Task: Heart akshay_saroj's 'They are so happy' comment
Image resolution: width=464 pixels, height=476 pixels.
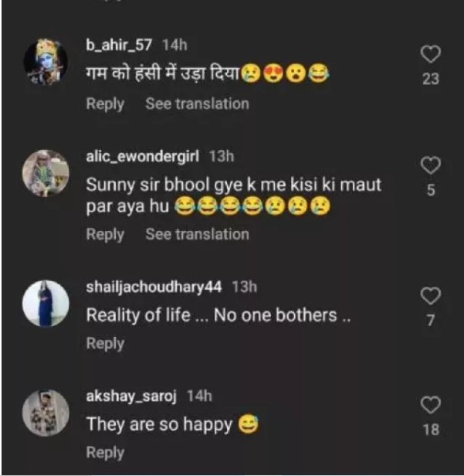Action: pos(432,405)
